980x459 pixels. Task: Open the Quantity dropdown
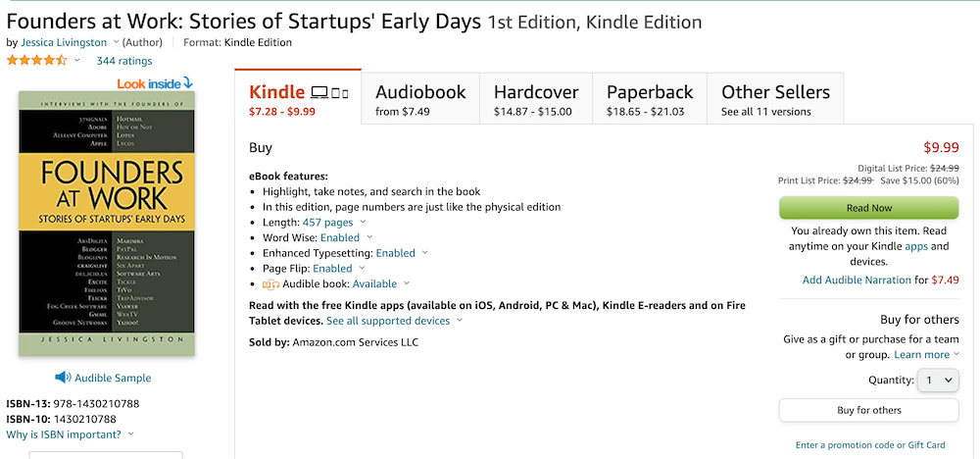(x=938, y=381)
